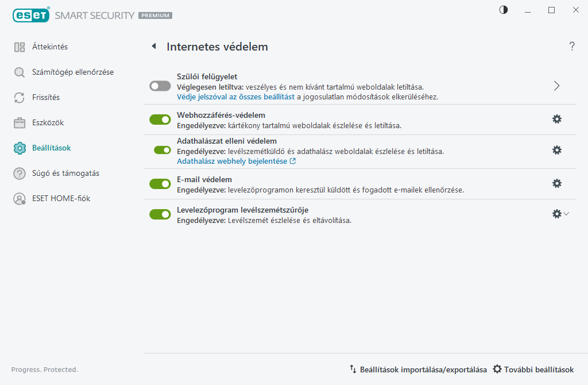Click the ESET logo in header
The width and height of the screenshot is (588, 385).
30,16
